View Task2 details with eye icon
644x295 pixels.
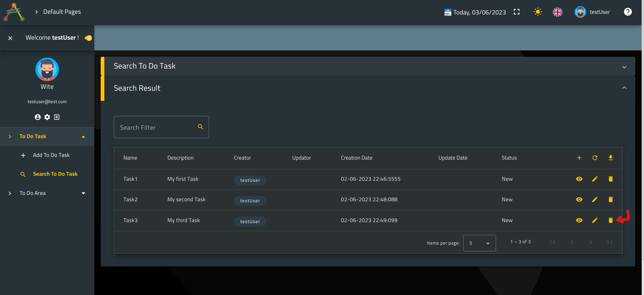579,200
